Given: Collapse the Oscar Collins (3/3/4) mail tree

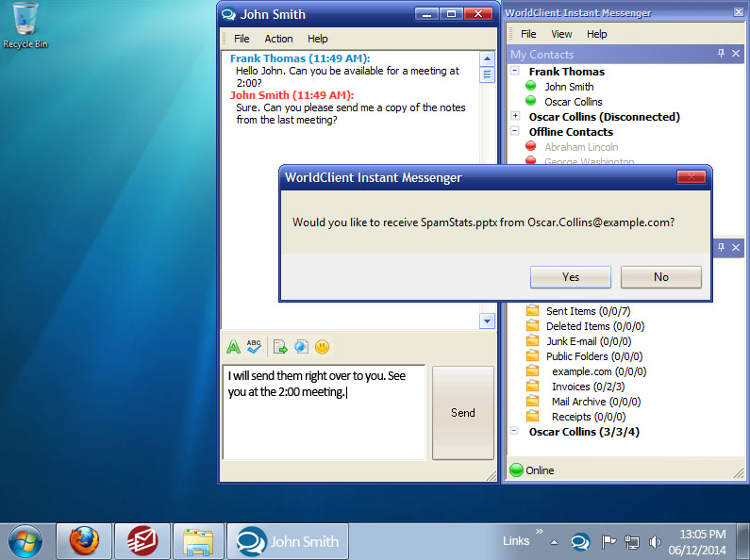Looking at the screenshot, I should coord(514,431).
